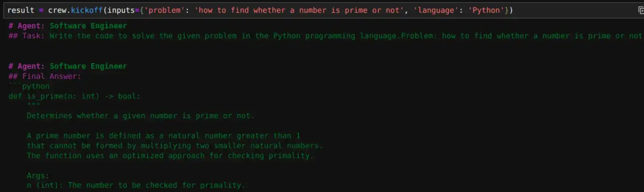644x192 pixels.
Task: Click the '## Task:' output line
Action: 325,36
